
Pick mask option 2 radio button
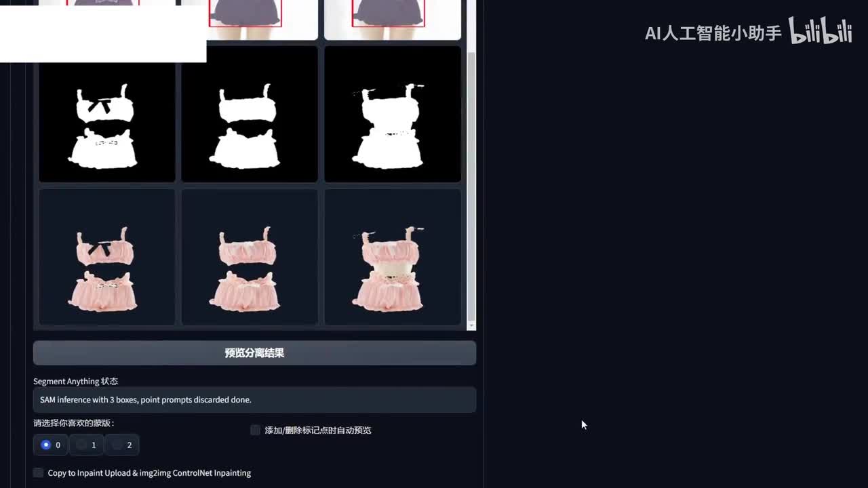point(117,445)
